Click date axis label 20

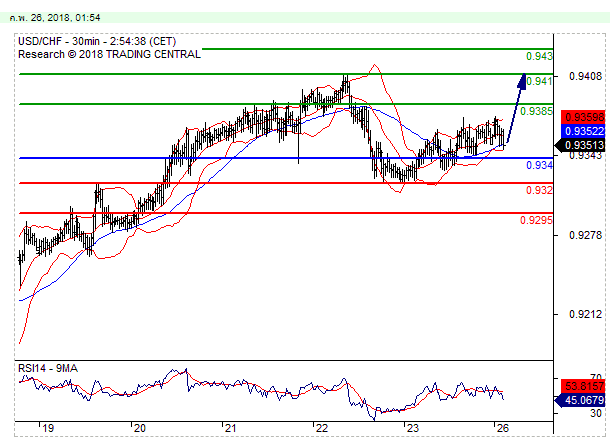coord(139,428)
